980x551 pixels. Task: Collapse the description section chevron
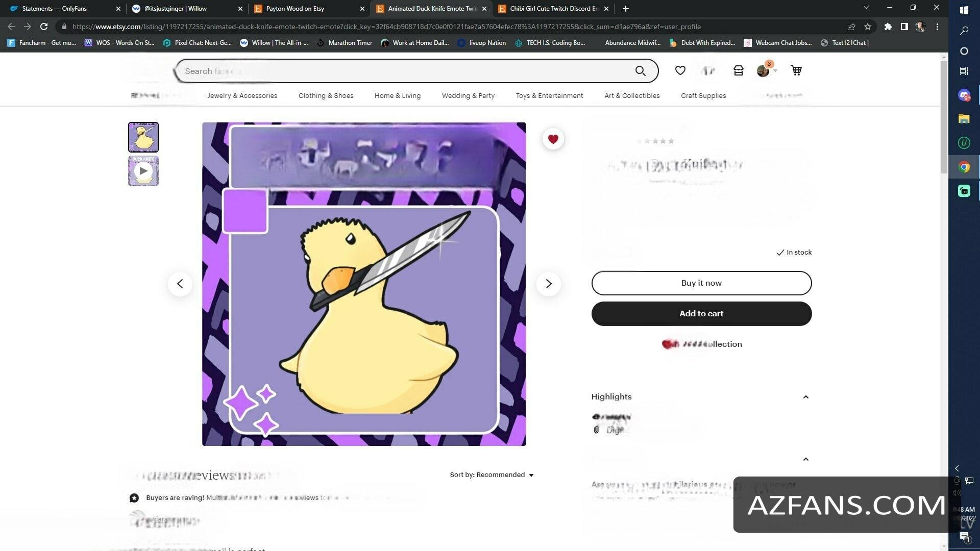point(806,459)
